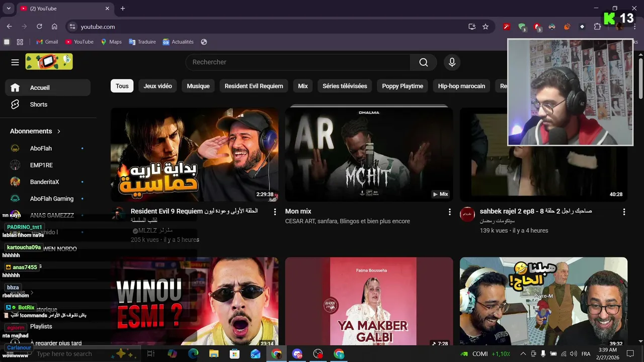Open more options for sahbek rajel video
The image size is (644, 362).
pos(624,212)
